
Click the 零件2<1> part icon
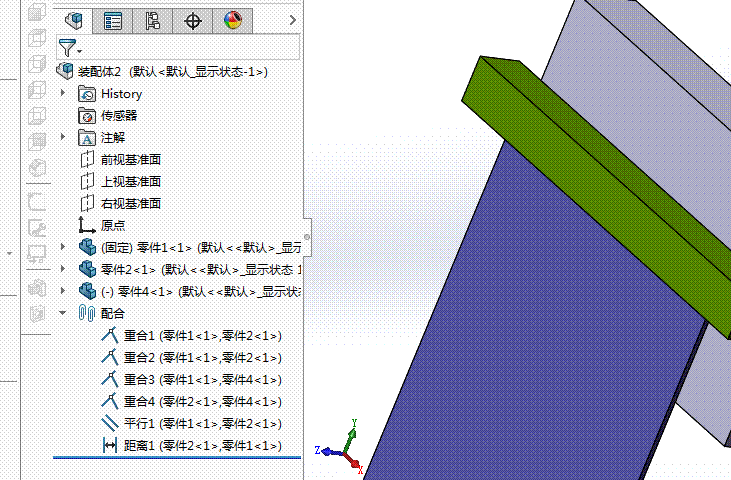87,269
